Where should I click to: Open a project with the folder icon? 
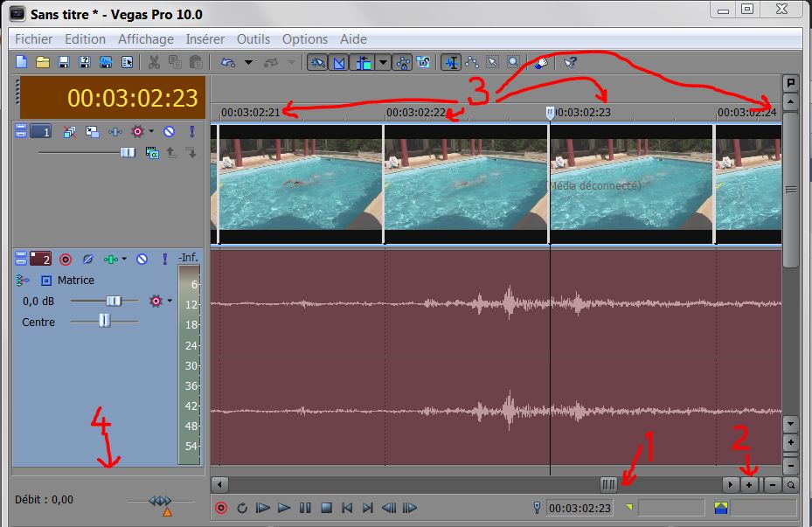coord(43,63)
